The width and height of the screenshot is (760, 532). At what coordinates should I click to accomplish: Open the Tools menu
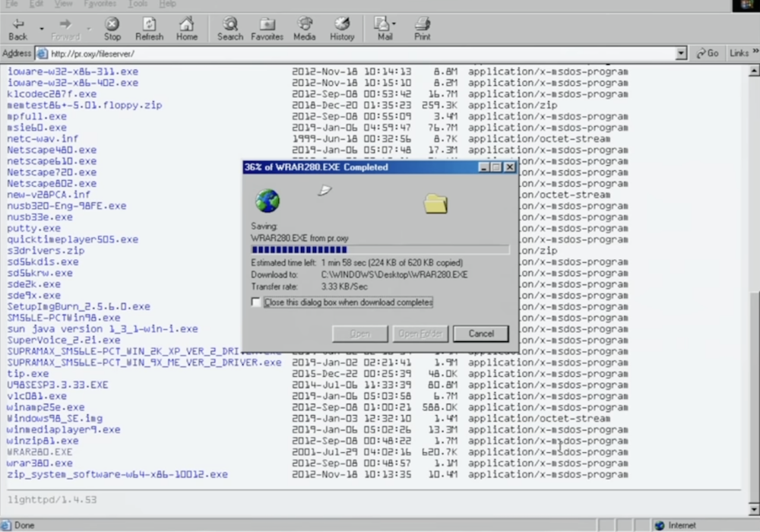click(138, 4)
